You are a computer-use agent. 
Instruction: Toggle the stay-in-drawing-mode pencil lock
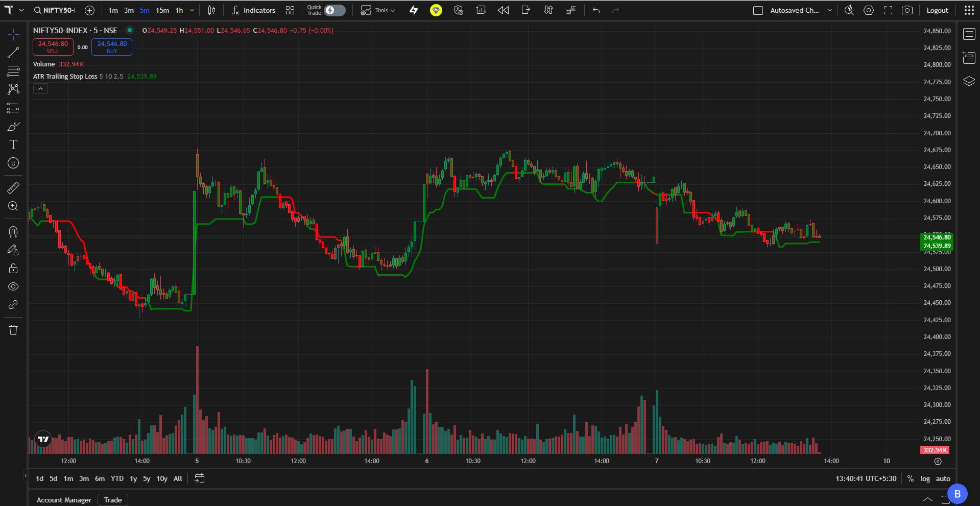[13, 250]
